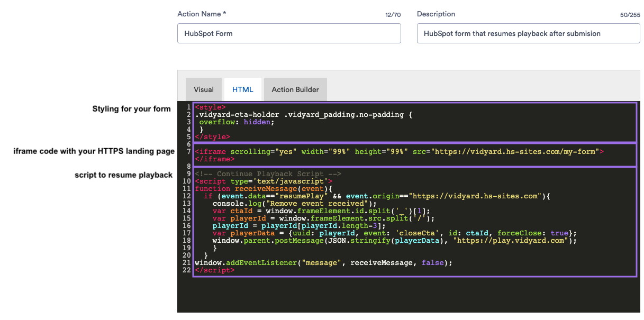Switch to the Visual tab

point(204,89)
